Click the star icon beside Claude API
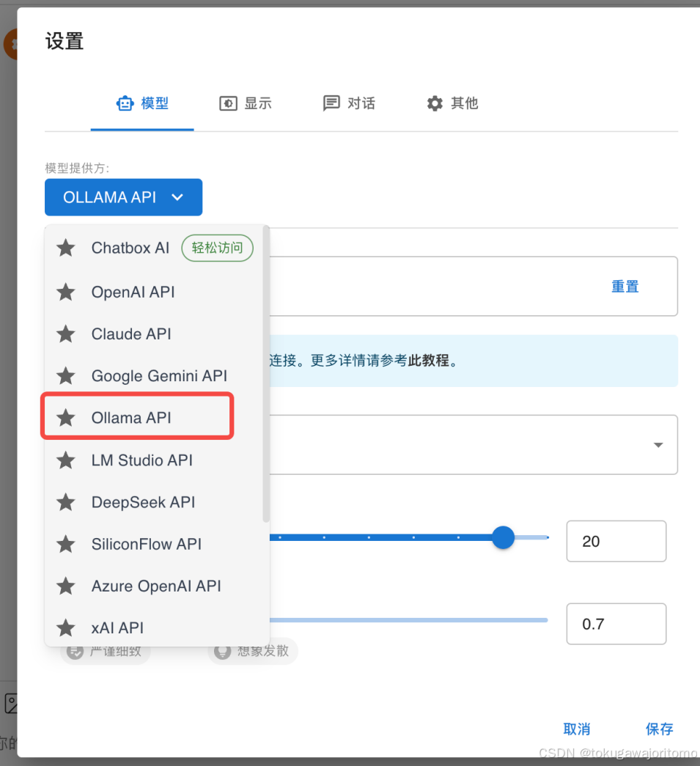 [x=65, y=334]
